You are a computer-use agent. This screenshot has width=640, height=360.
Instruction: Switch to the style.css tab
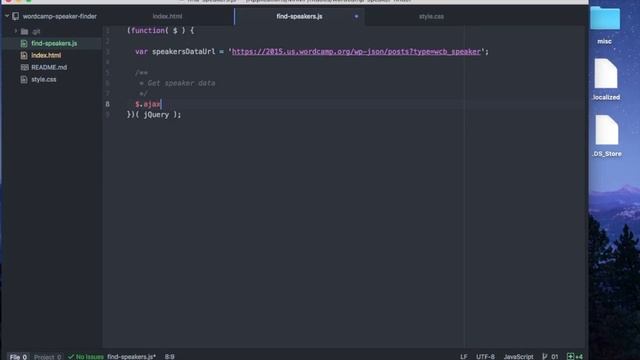click(431, 16)
